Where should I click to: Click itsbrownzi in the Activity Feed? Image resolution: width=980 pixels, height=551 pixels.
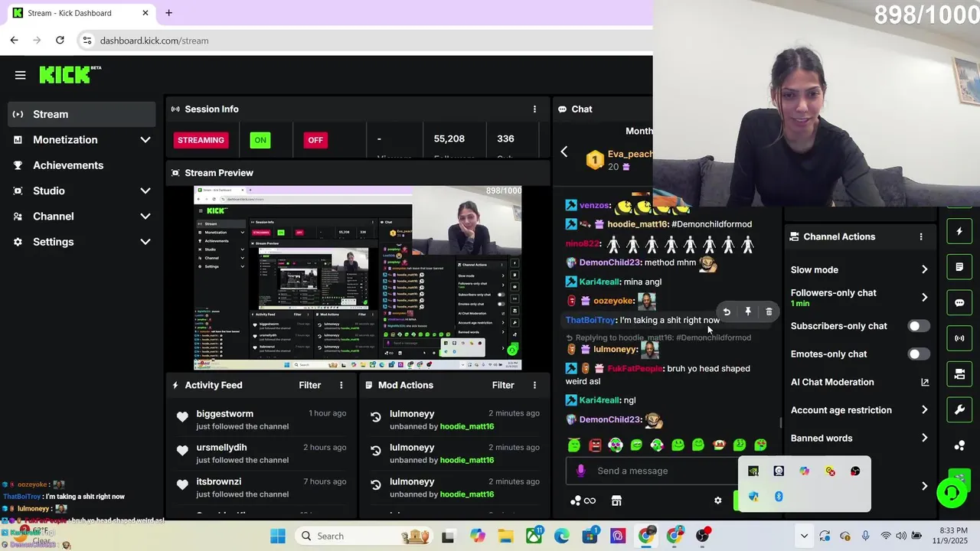click(x=218, y=481)
